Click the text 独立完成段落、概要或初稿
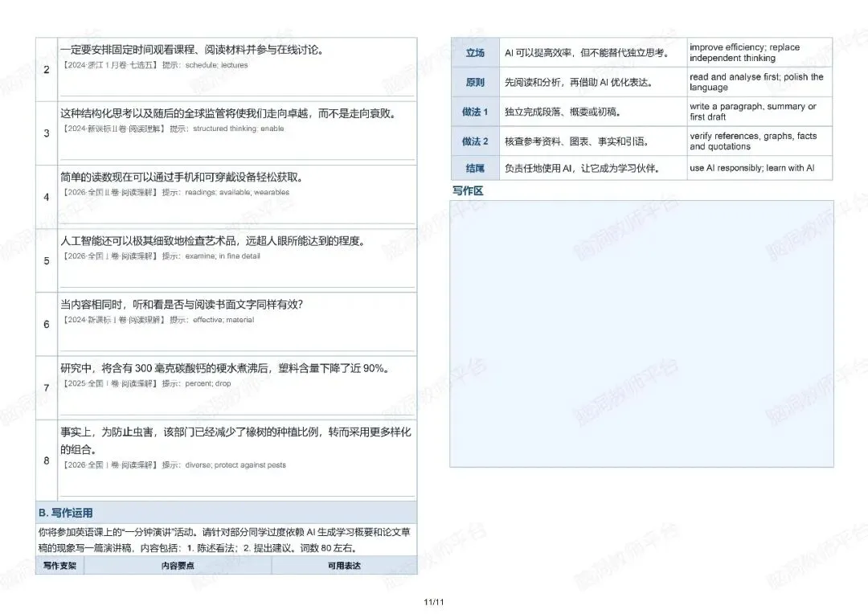 click(x=563, y=112)
